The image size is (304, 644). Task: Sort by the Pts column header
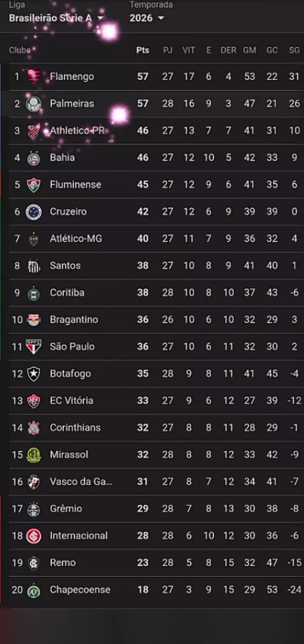tap(142, 50)
